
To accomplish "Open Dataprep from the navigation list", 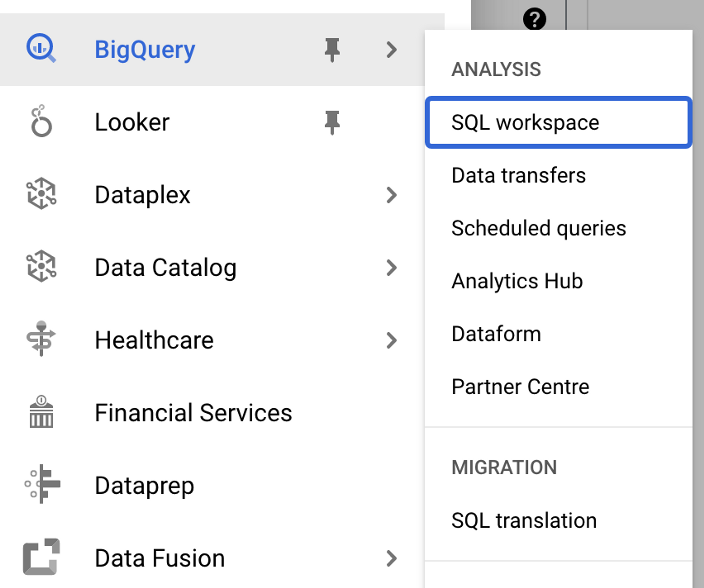I will tap(144, 486).
